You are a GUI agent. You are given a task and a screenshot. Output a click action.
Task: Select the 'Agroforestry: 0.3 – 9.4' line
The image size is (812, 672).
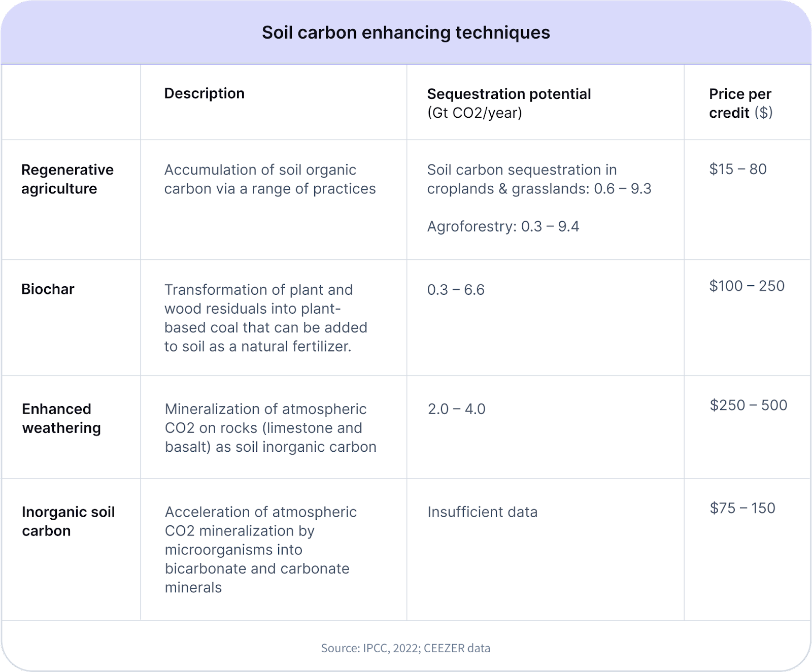pyautogui.click(x=502, y=226)
